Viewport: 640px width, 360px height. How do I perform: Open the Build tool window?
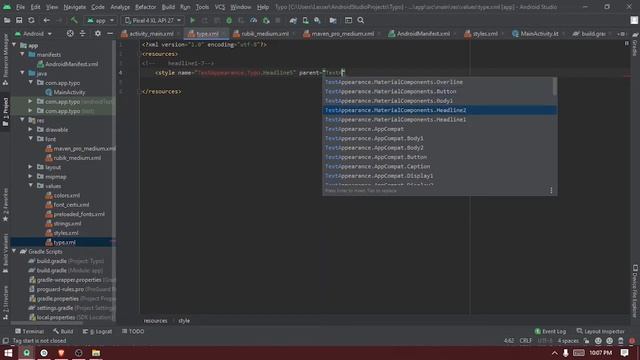(x=63, y=331)
